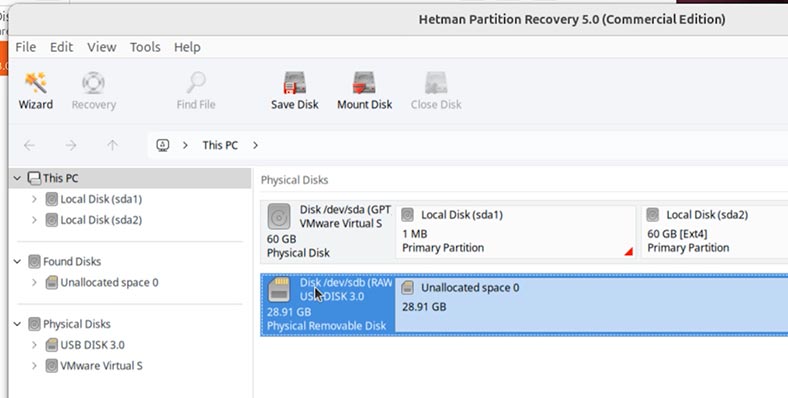The height and width of the screenshot is (398, 788).
Task: Click the Local Disk (sda1) tree icon
Action: pyautogui.click(x=51, y=200)
